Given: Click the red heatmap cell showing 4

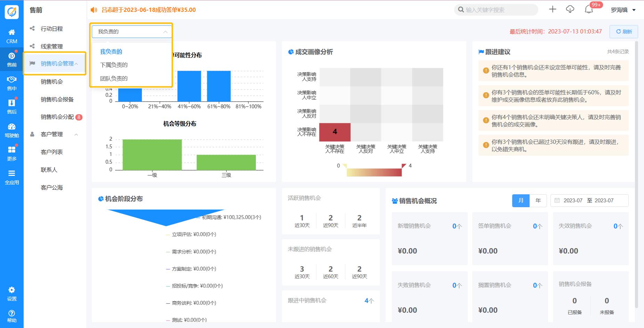Looking at the screenshot, I should pyautogui.click(x=335, y=132).
